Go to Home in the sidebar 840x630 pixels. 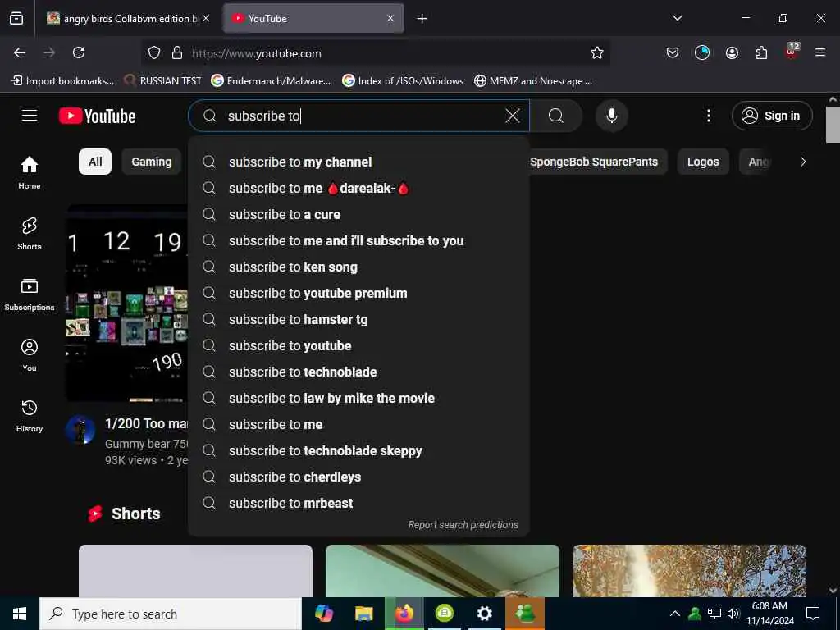tap(30, 172)
